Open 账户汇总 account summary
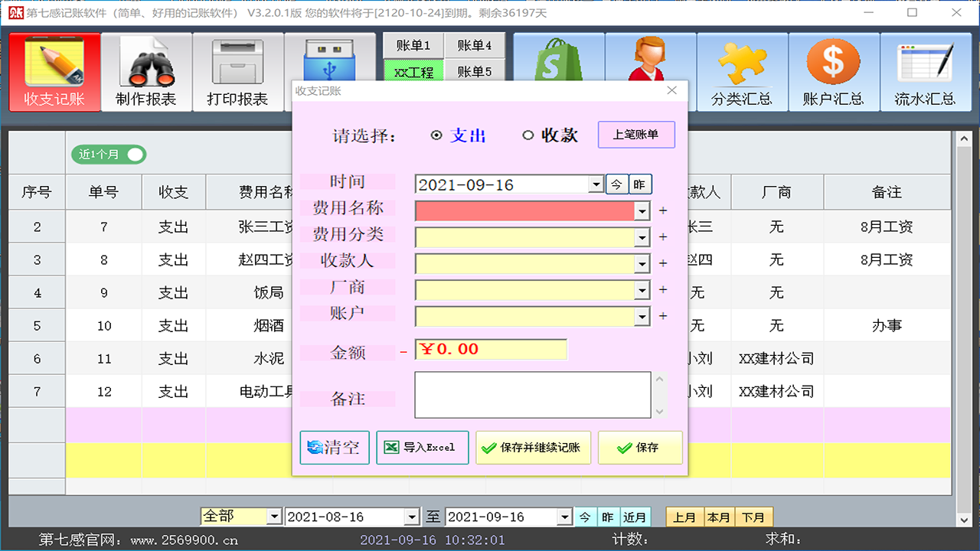The image size is (980, 551). (834, 71)
